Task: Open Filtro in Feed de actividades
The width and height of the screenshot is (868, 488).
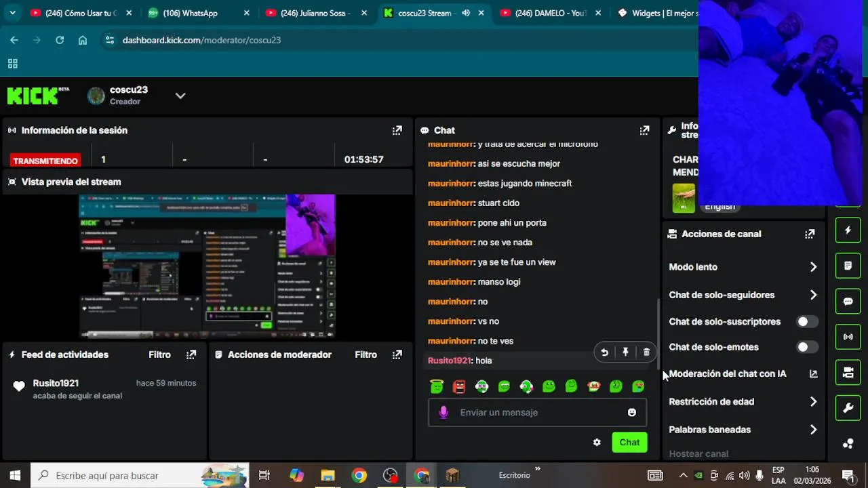Action: (159, 354)
